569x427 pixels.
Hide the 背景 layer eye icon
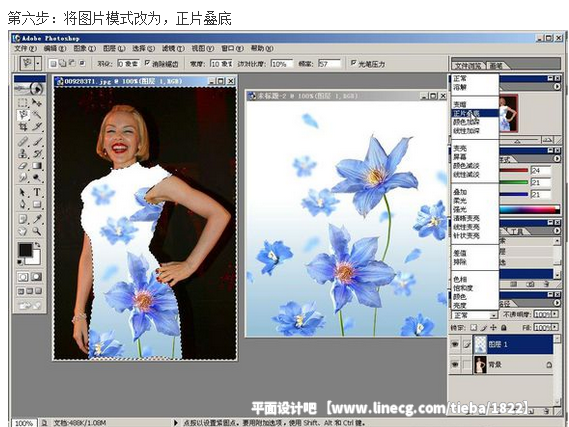coord(455,364)
